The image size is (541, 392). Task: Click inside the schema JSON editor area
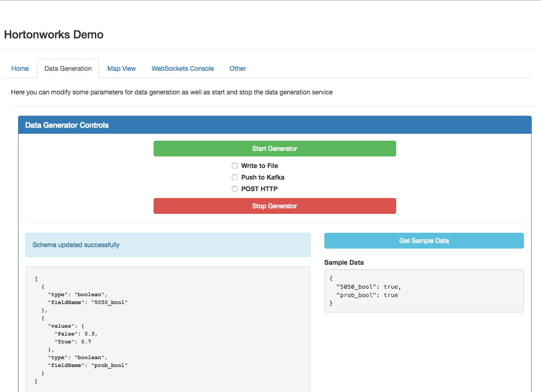(168, 329)
